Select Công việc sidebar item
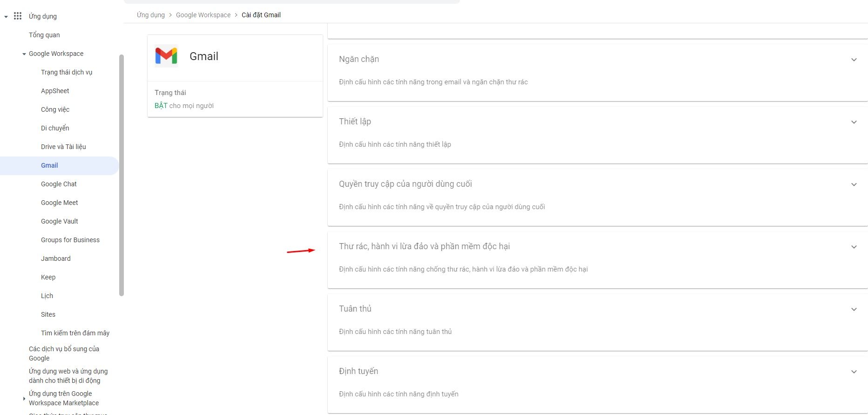Image resolution: width=868 pixels, height=415 pixels. [55, 109]
